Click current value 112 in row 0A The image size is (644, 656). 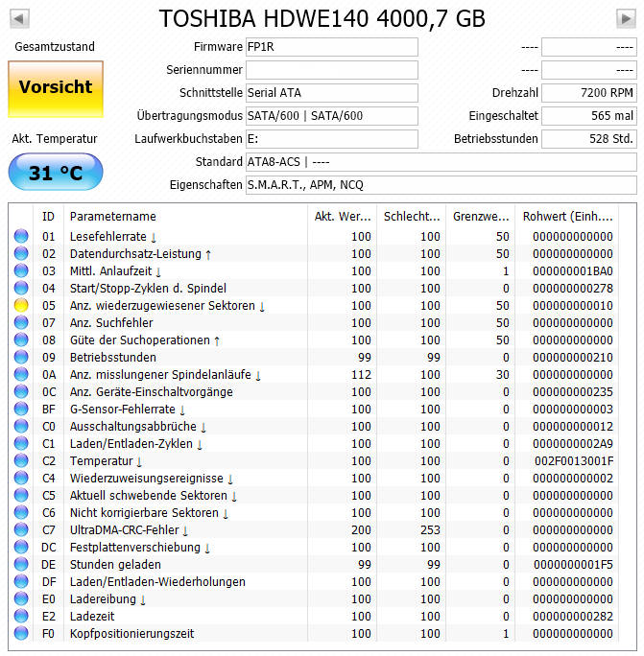(x=362, y=375)
